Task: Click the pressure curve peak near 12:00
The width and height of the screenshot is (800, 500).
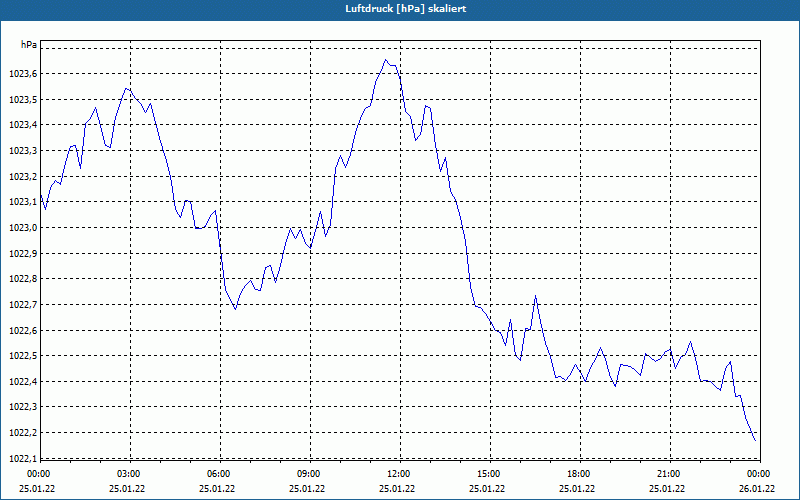Action: click(x=386, y=60)
